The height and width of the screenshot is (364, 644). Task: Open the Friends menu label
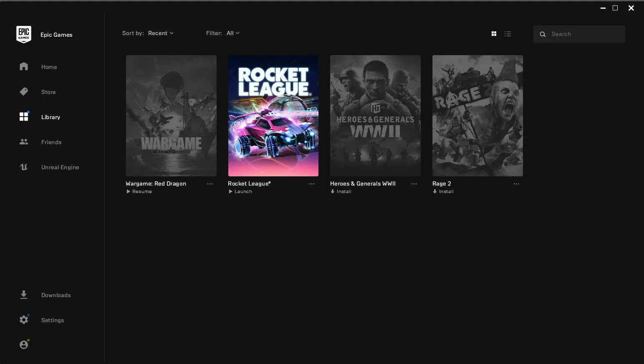[51, 142]
